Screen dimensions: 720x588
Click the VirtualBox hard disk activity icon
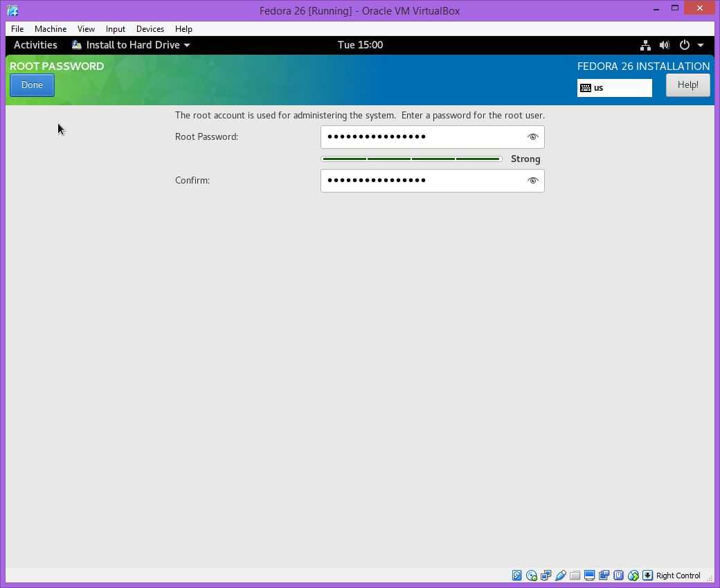click(x=516, y=575)
